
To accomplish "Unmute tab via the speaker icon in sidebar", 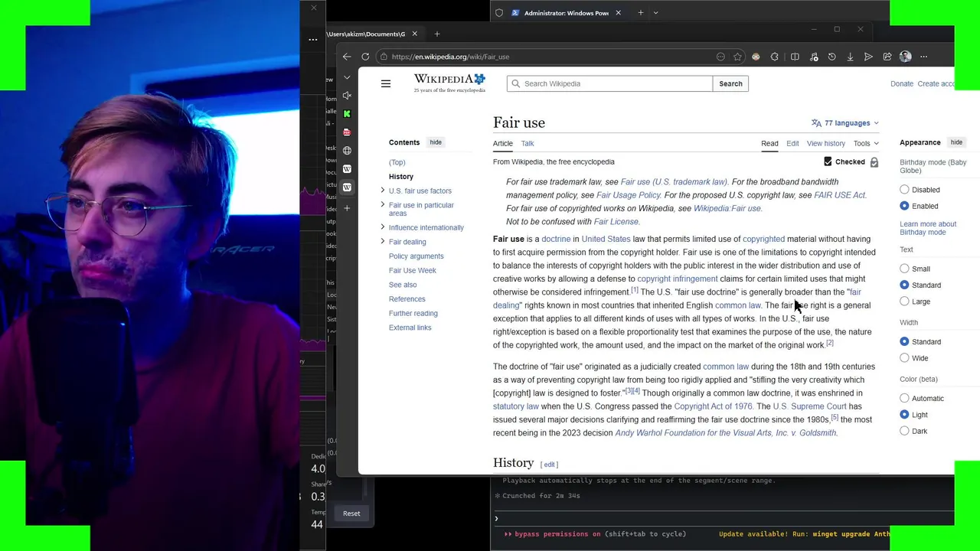I will (x=347, y=96).
